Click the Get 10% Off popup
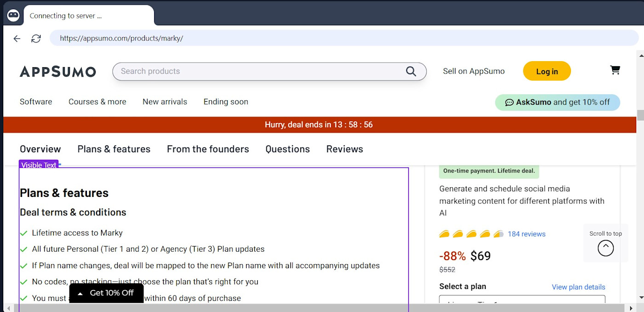The height and width of the screenshot is (312, 644). tap(106, 293)
